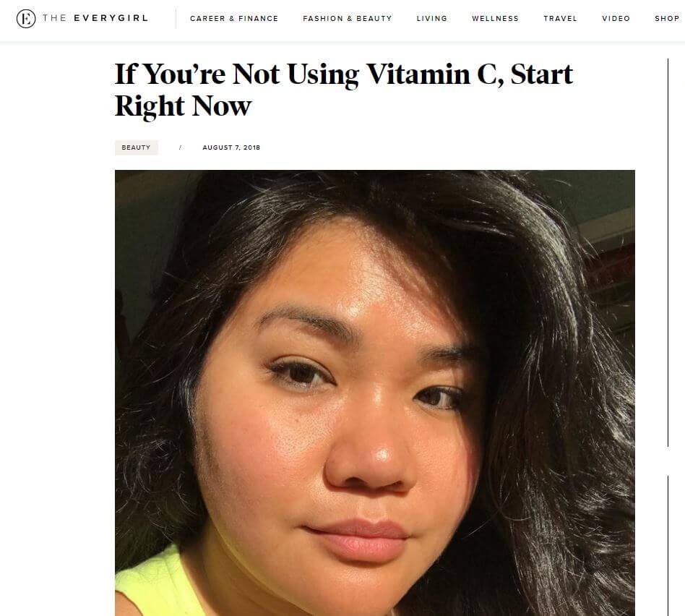Switch to the Video section

(x=616, y=19)
